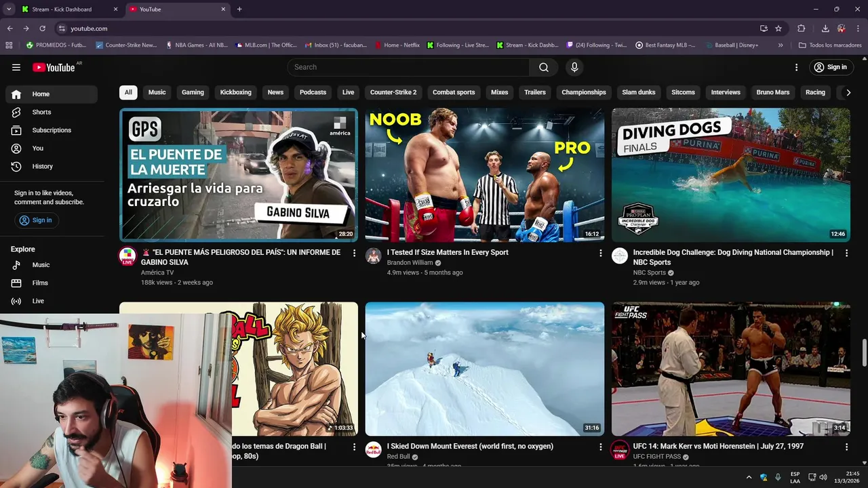Image resolution: width=868 pixels, height=488 pixels.
Task: Open options menu for Size Matters video
Action: 600,253
